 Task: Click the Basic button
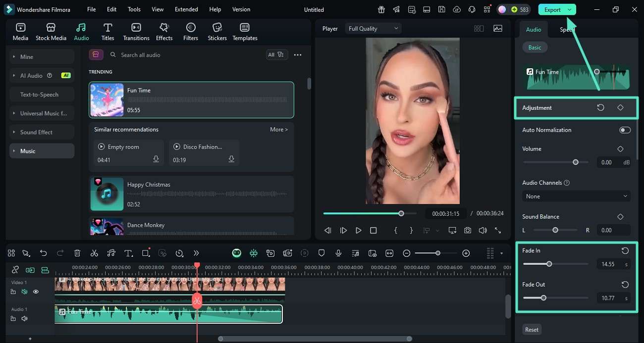point(535,48)
